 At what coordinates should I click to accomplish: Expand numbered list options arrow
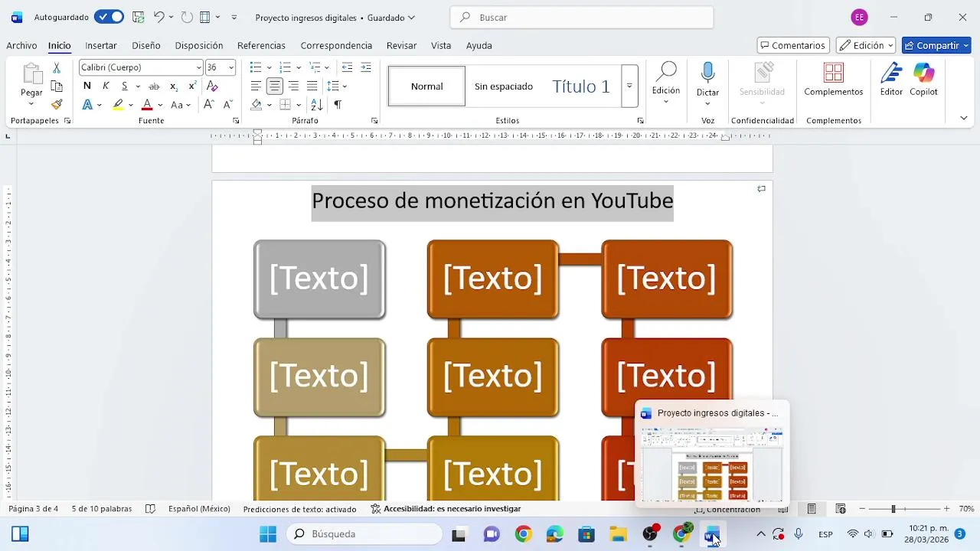[x=298, y=67]
